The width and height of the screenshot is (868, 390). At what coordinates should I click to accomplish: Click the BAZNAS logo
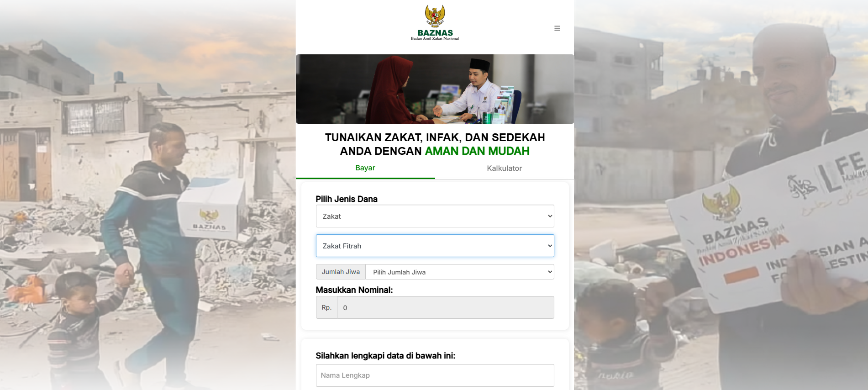tap(435, 23)
